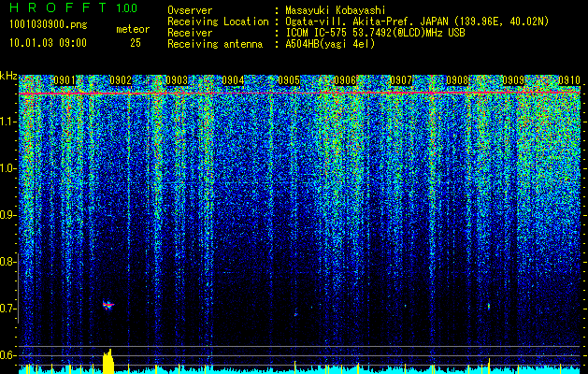Click the meteor count value 25
The height and width of the screenshot is (374, 588).
pos(136,43)
